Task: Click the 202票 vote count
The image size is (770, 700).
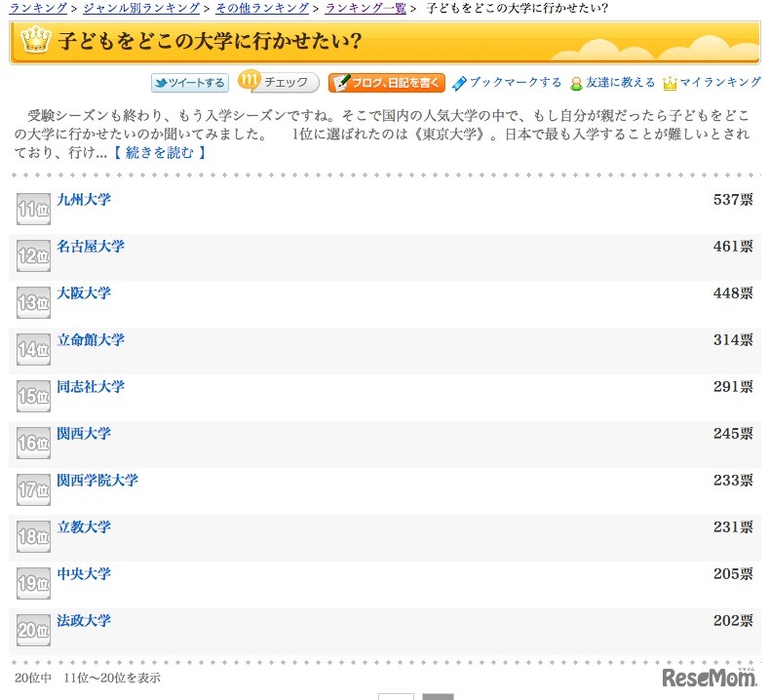Action: 733,620
